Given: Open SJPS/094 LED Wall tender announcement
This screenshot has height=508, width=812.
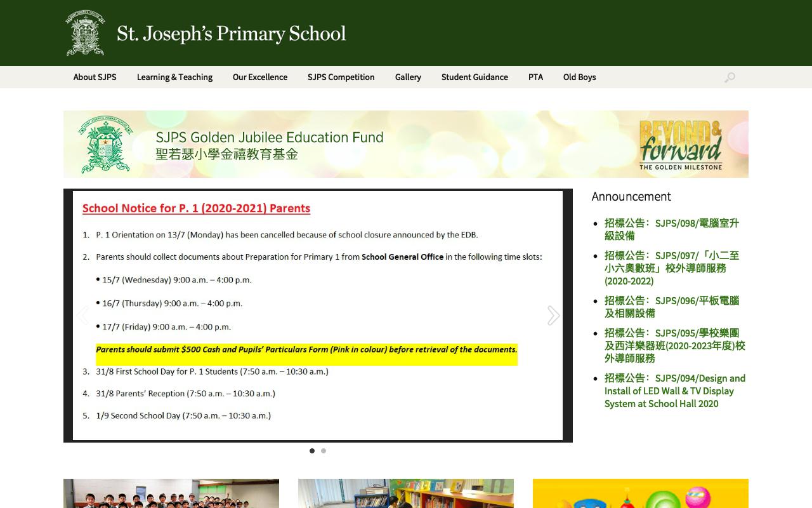Looking at the screenshot, I should (x=674, y=391).
